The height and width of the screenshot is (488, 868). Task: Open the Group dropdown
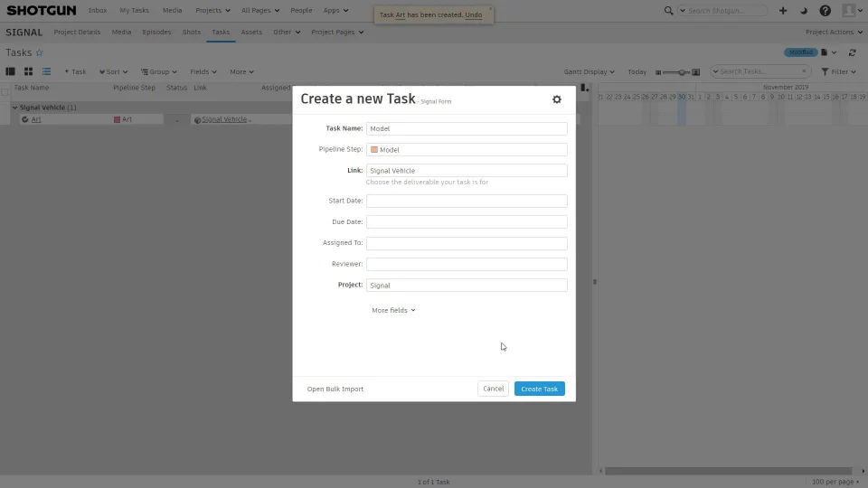pos(159,72)
